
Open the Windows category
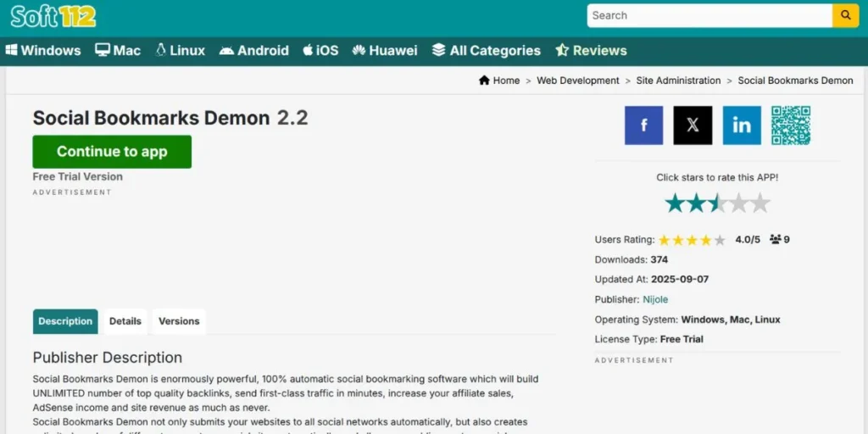43,51
